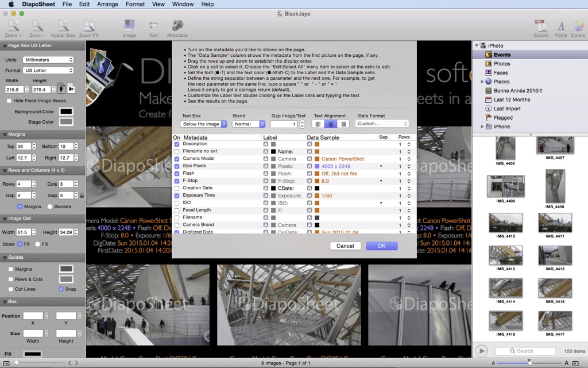Disable the Camera Model checkbox
The height and width of the screenshot is (368, 588).
click(177, 159)
